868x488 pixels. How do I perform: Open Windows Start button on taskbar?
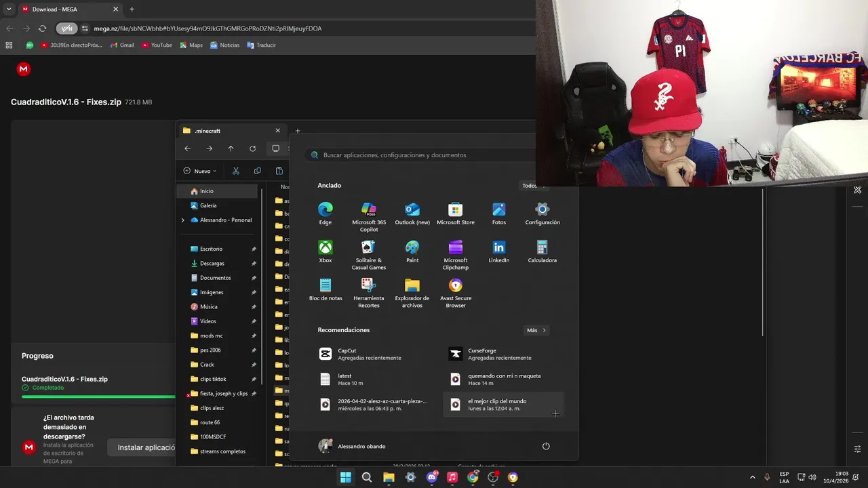345,477
